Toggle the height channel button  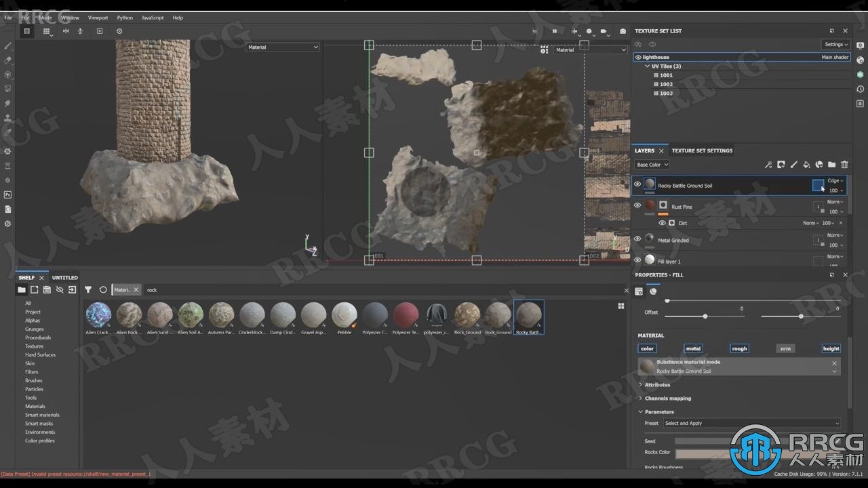pos(831,348)
